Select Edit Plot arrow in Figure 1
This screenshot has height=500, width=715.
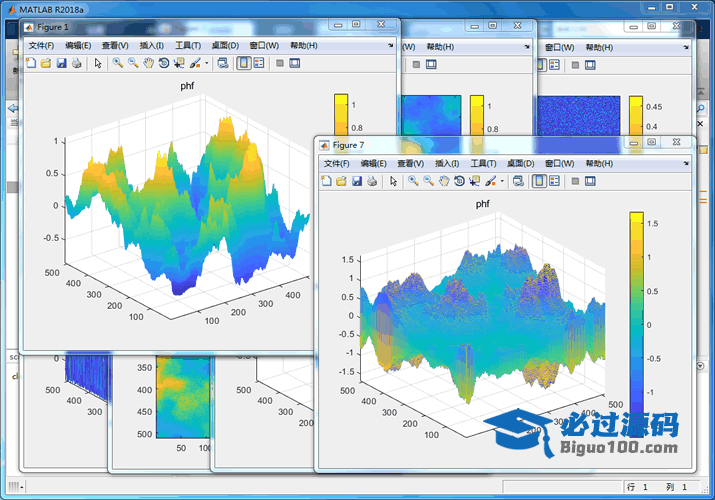pyautogui.click(x=98, y=63)
